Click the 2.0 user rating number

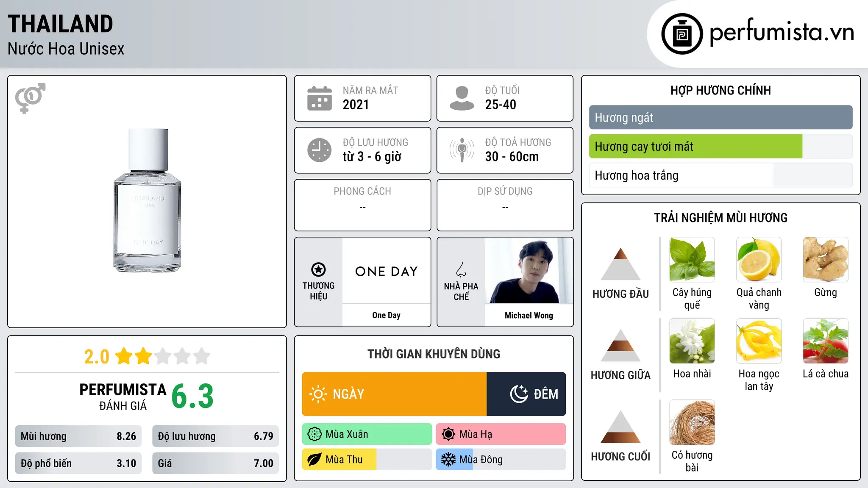(97, 357)
